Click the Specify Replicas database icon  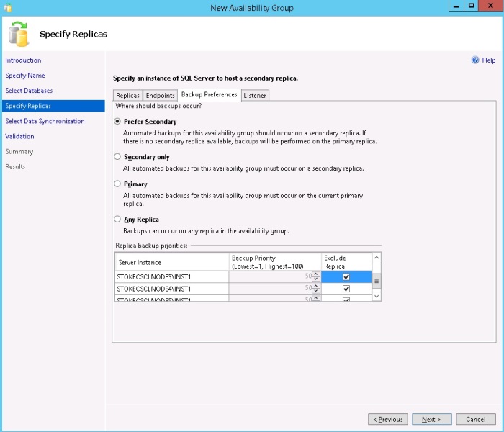tap(18, 34)
